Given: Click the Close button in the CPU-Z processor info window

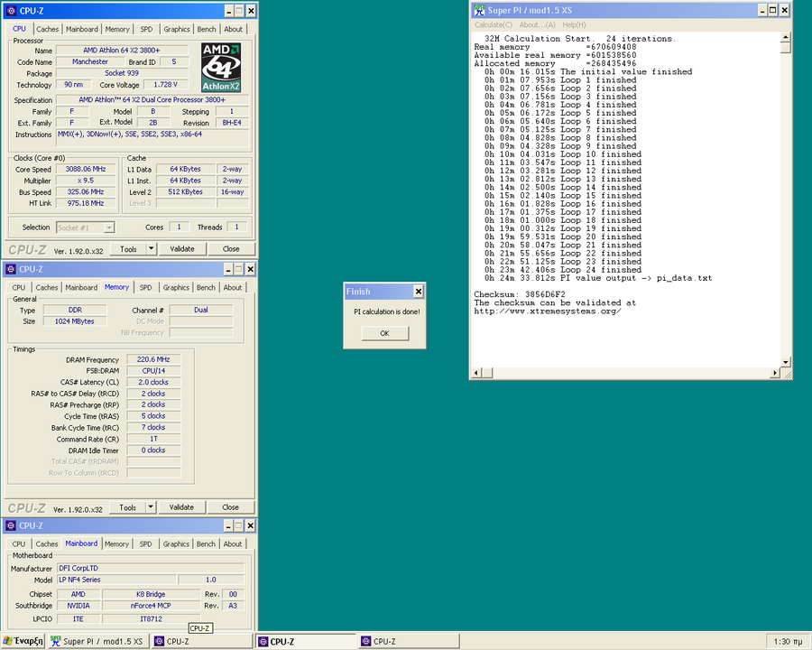Looking at the screenshot, I should click(231, 249).
